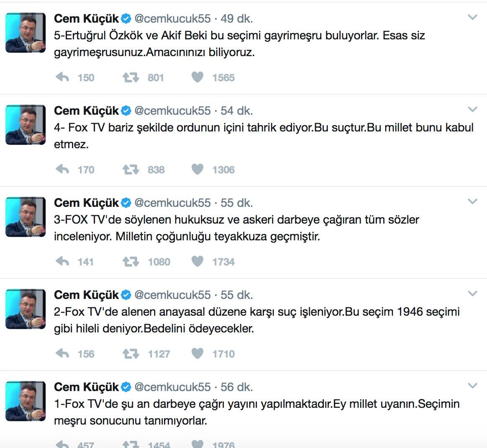The height and width of the screenshot is (448, 487).
Task: Click the profile picture beside the 1946 seçimi tweet
Action: pyautogui.click(x=25, y=309)
